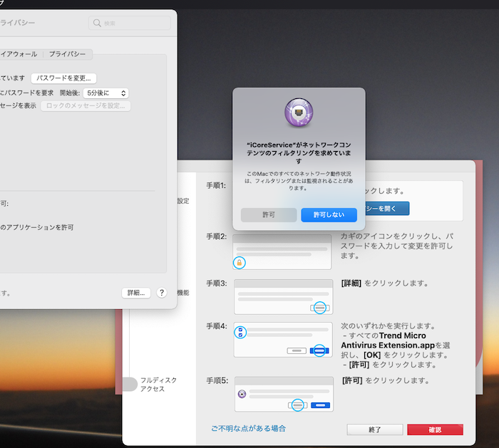Click the 終了 button
Viewport: 499px width, 448px height.
click(374, 429)
